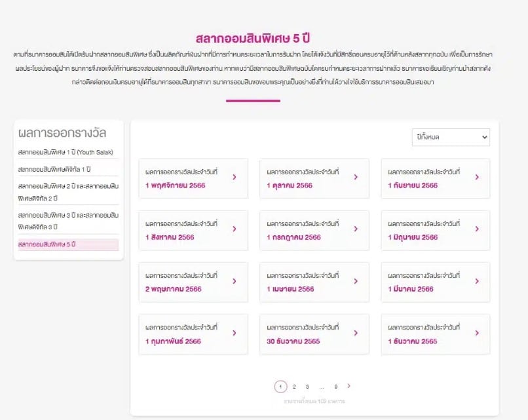Click the arrow on 1 ตุลาคม 2566 card
This screenshot has height=420, width=528.
[x=356, y=178]
